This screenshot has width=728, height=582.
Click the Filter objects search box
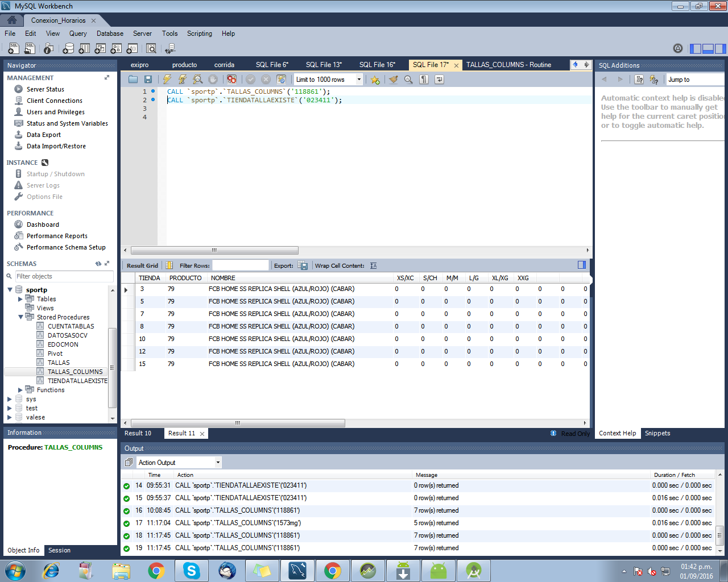tap(64, 276)
